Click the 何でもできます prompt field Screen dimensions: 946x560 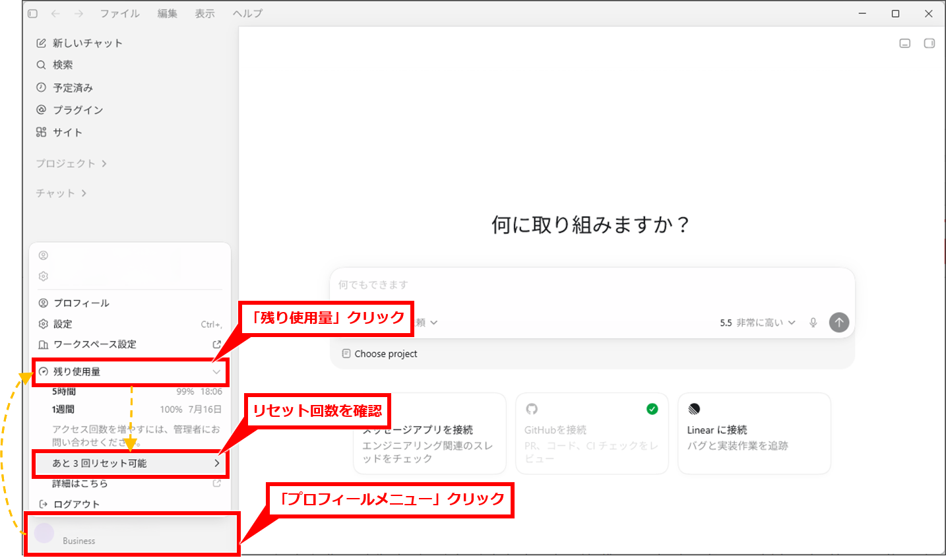[x=592, y=285]
